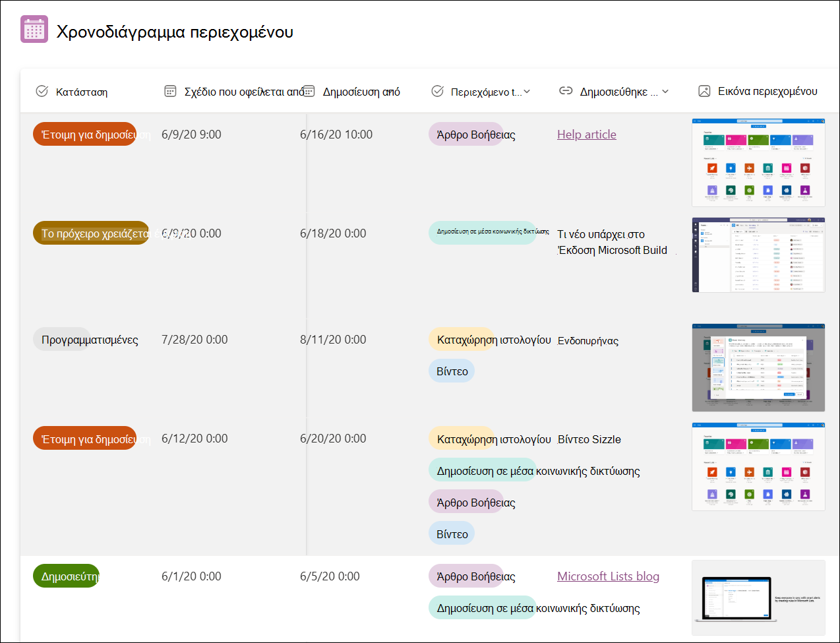Select the green Δημοσιεύτηκε status pill

click(x=66, y=576)
